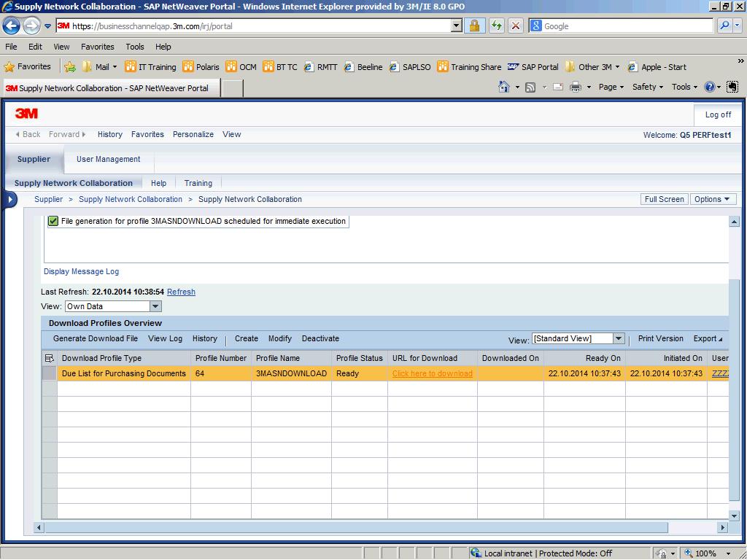
Task: Open the SAP Portal bookmark
Action: [x=533, y=67]
